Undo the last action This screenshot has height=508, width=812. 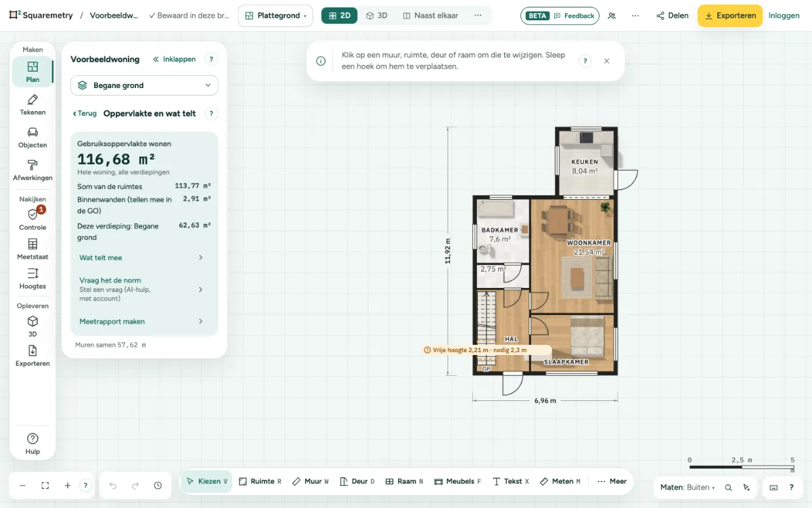pyautogui.click(x=113, y=486)
